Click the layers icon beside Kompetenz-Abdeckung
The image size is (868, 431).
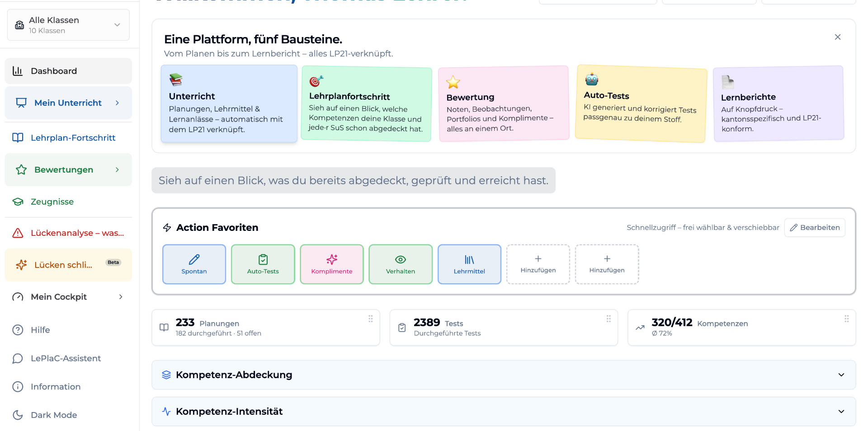point(166,375)
